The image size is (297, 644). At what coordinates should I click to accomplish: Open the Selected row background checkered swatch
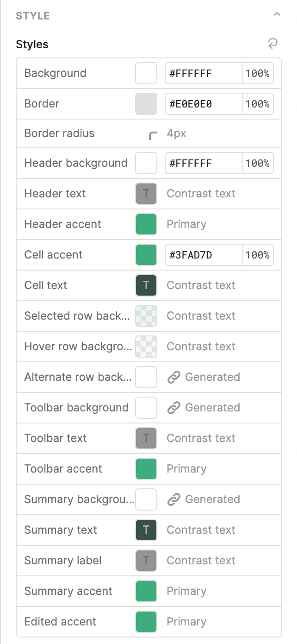[x=146, y=316]
